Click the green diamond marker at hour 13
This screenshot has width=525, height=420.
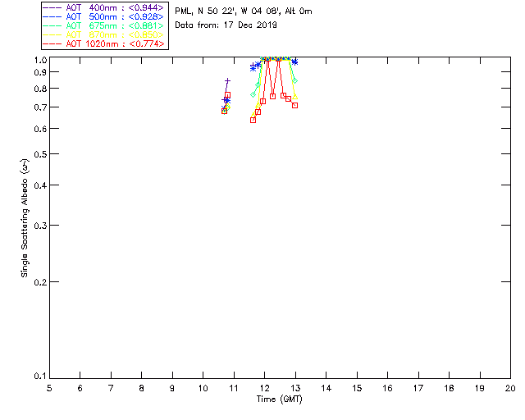[x=295, y=80]
